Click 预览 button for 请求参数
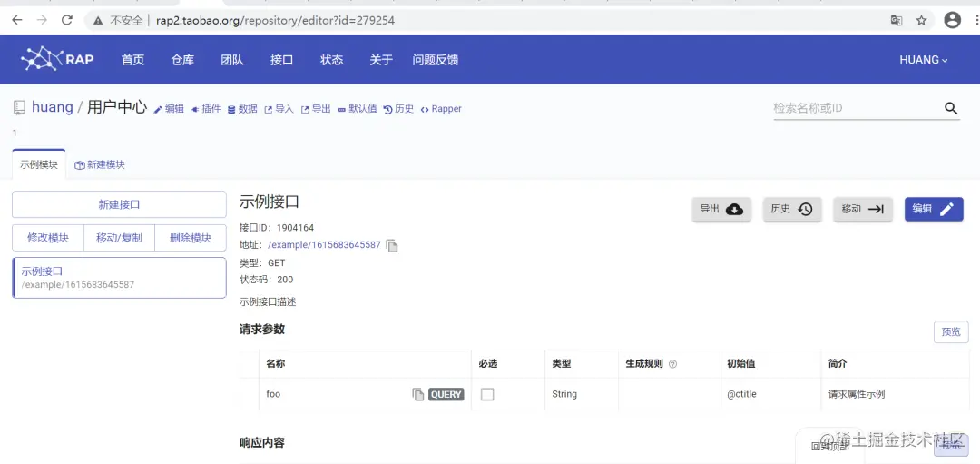Screen dimensions: 980x464 click(x=951, y=332)
